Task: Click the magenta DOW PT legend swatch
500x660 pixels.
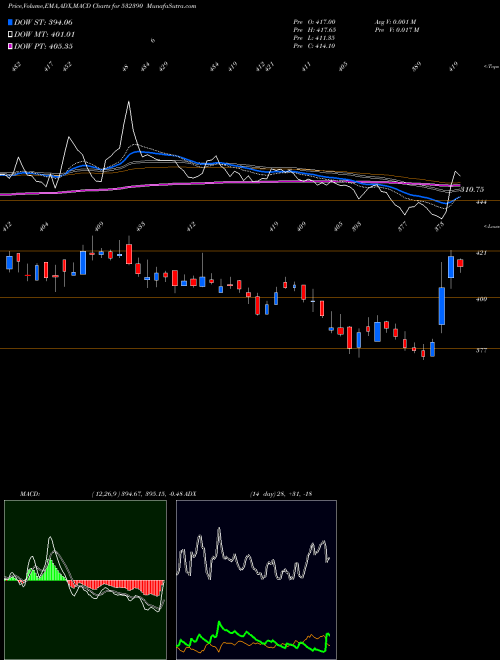Action: point(10,46)
